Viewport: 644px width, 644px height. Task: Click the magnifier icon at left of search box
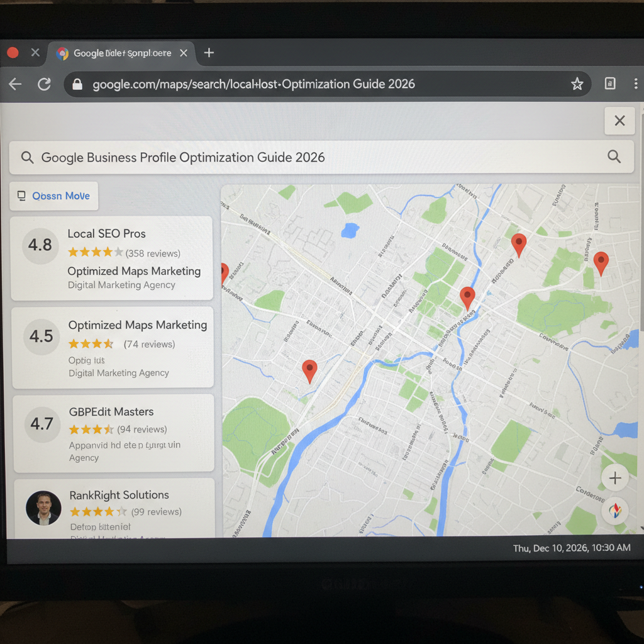click(x=27, y=157)
